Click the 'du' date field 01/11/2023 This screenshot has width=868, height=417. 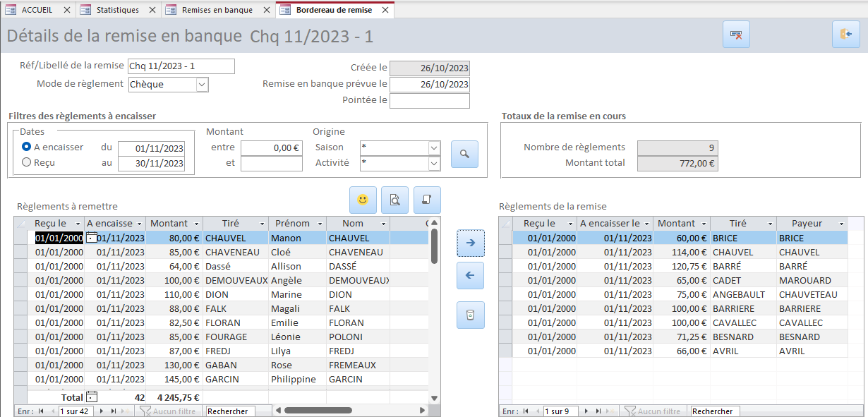coord(151,148)
